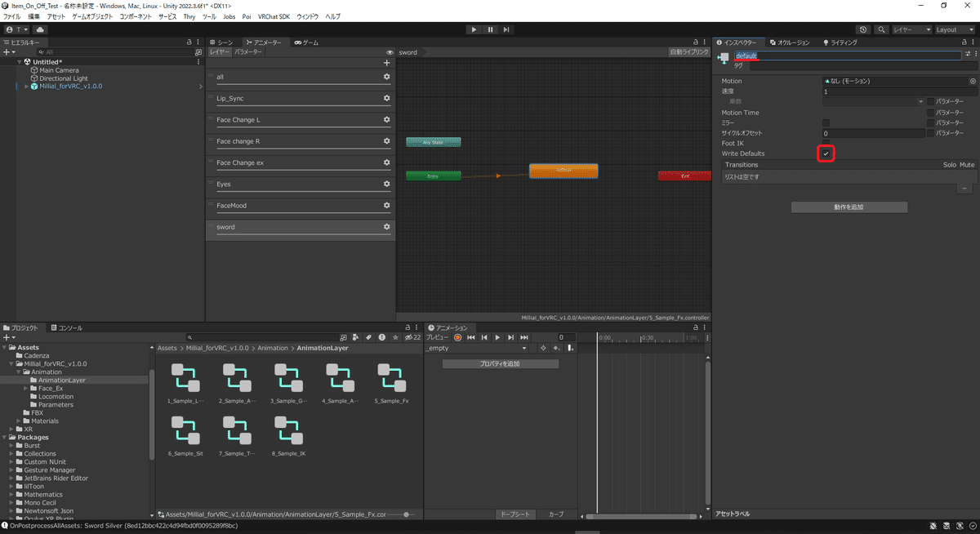Screen dimensions: 980x534
Task: Open the account dropdown in toolbar
Action: (x=16, y=29)
